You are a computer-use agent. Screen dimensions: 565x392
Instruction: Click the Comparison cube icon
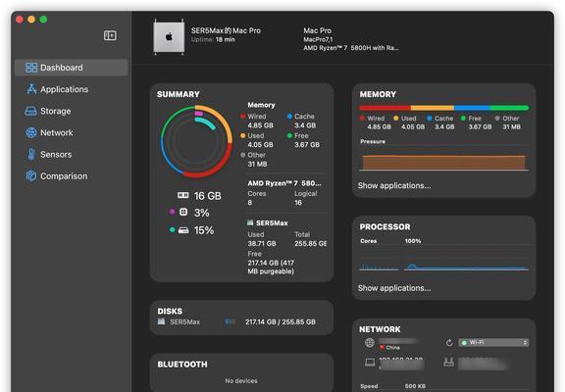tap(31, 176)
